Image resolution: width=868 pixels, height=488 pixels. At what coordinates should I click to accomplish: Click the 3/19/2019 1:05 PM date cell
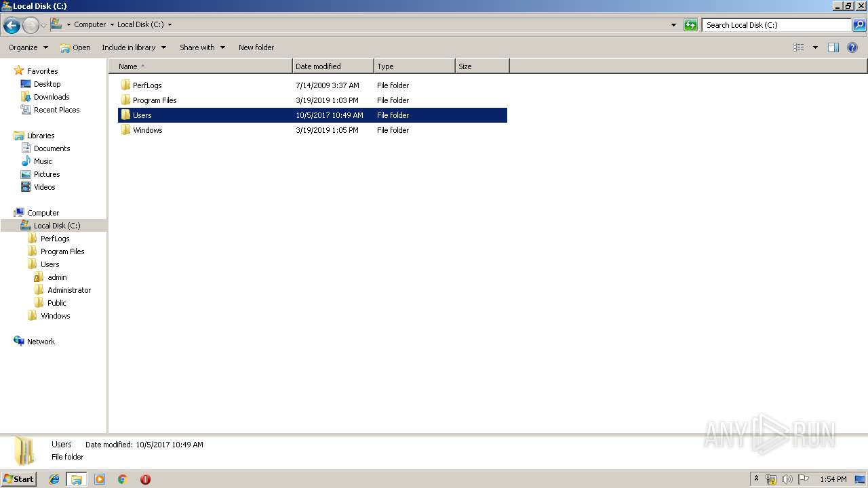[327, 130]
